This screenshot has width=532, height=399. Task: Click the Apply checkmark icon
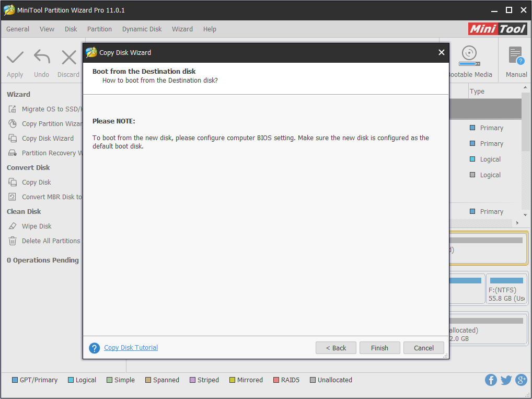pyautogui.click(x=15, y=58)
